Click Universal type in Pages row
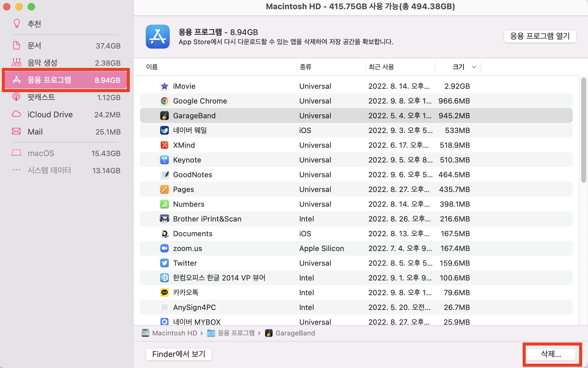This screenshot has height=368, width=588. [315, 190]
